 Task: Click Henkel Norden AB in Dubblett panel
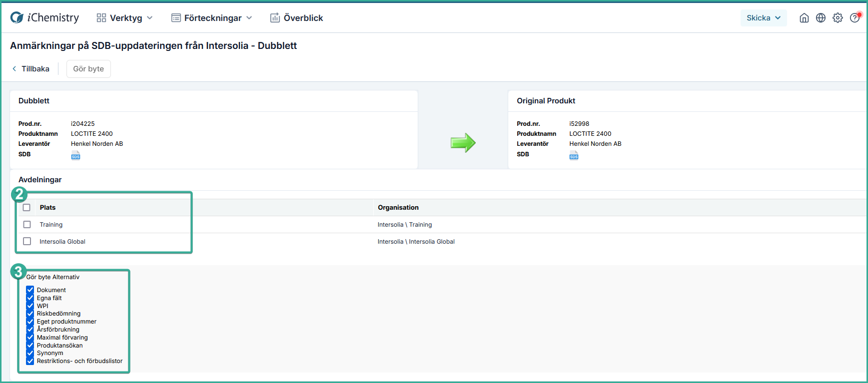(97, 144)
